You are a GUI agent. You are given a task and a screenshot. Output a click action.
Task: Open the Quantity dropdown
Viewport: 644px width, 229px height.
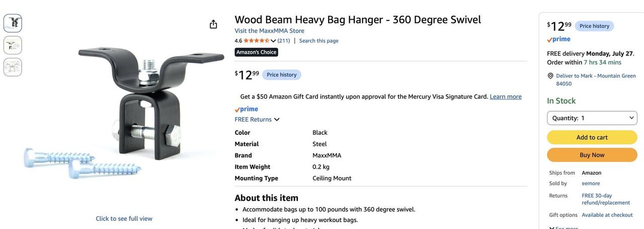point(592,118)
